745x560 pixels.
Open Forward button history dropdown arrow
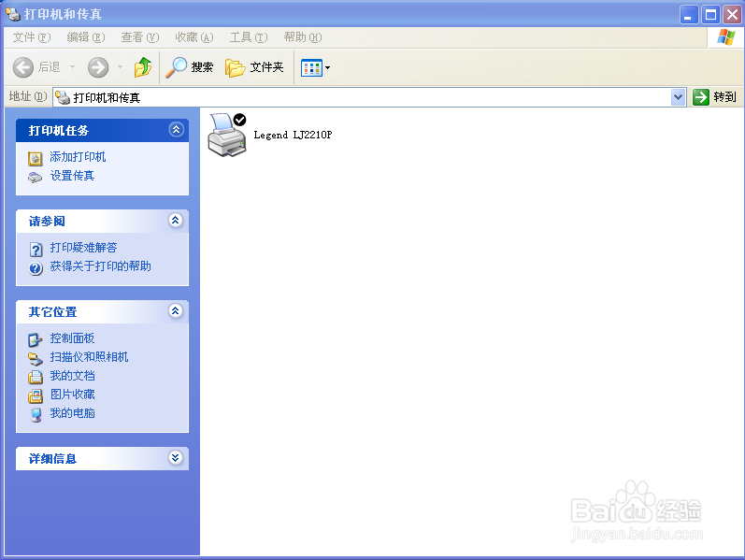pyautogui.click(x=120, y=67)
